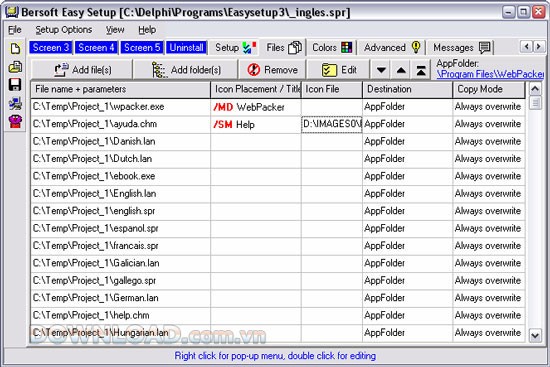550x367 pixels.
Task: Select the Files tab
Action: click(x=283, y=48)
